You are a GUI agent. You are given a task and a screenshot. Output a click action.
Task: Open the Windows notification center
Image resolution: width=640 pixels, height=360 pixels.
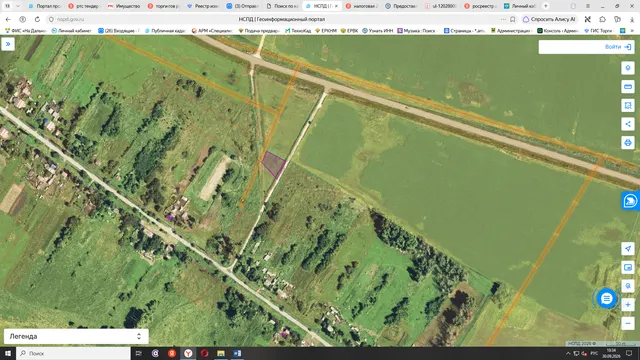tap(629, 353)
